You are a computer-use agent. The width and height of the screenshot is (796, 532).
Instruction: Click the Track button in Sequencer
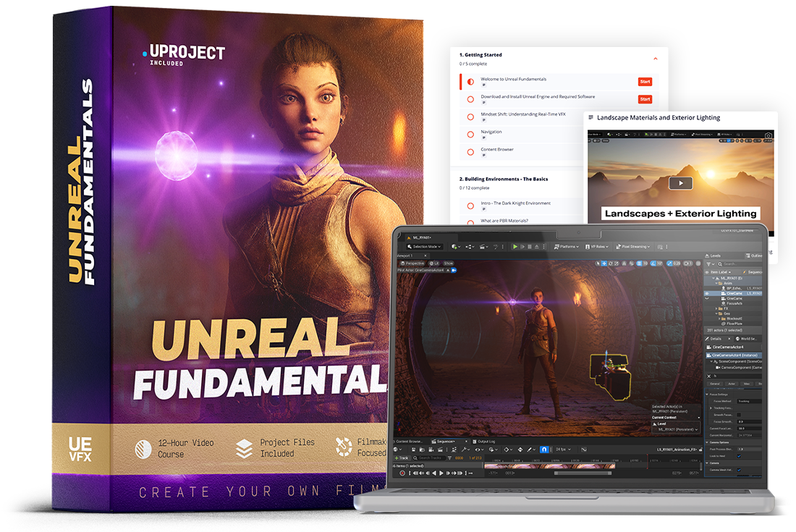pyautogui.click(x=401, y=457)
